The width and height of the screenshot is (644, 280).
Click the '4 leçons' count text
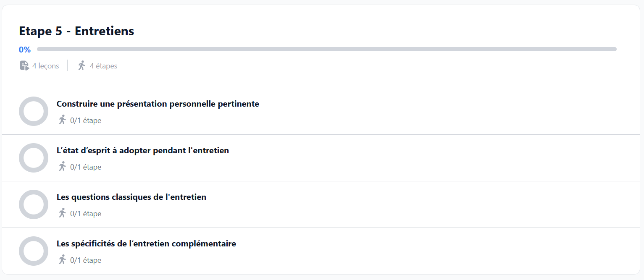coord(46,66)
